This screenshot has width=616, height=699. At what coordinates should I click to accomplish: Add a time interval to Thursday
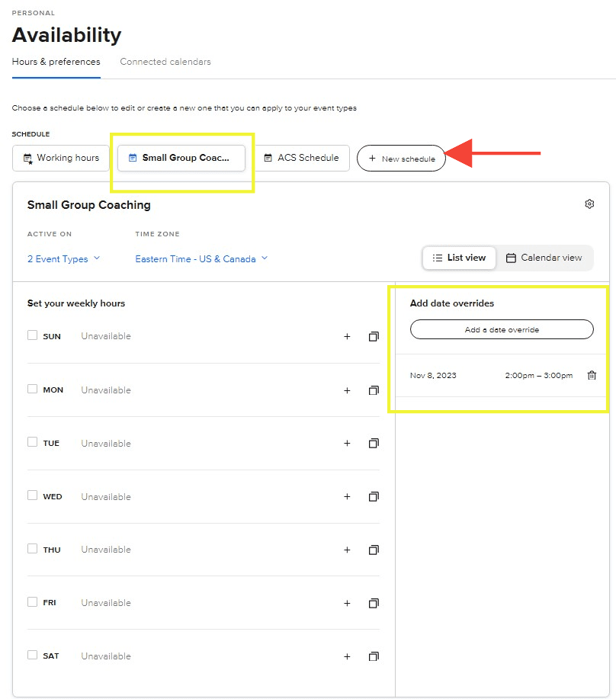(347, 550)
